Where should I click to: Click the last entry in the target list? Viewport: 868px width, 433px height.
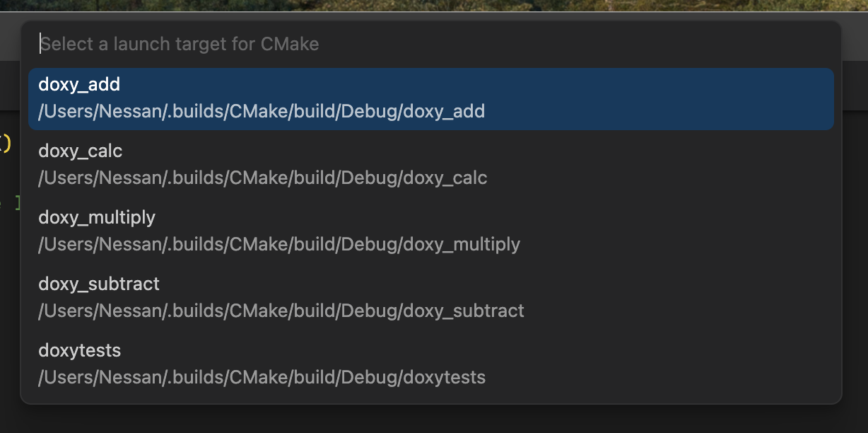point(431,364)
